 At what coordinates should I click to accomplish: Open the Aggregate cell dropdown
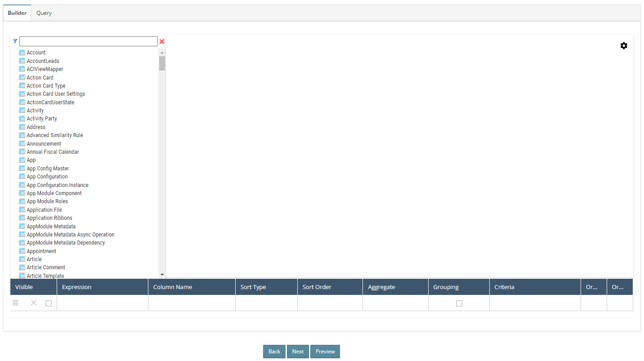pyautogui.click(x=396, y=303)
